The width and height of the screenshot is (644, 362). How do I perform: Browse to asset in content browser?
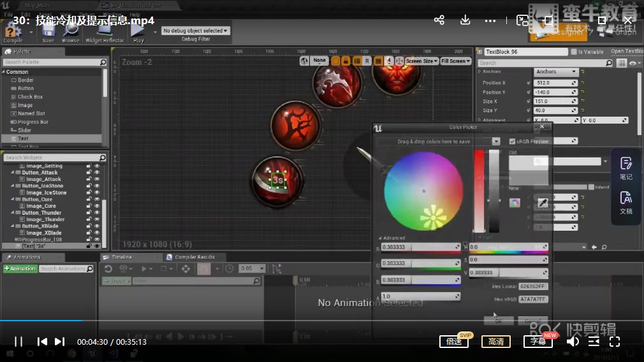click(x=71, y=33)
